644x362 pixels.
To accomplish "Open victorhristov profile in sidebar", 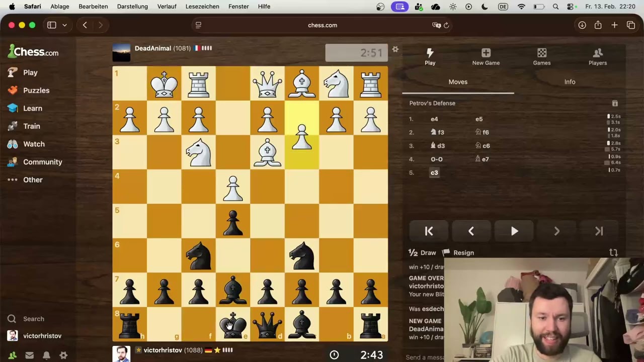I will (x=34, y=336).
